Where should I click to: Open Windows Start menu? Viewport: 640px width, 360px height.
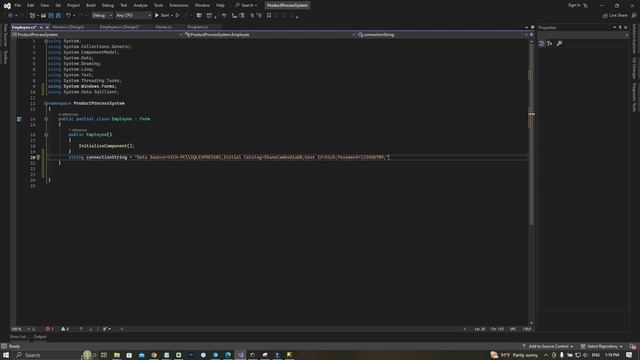point(6,355)
